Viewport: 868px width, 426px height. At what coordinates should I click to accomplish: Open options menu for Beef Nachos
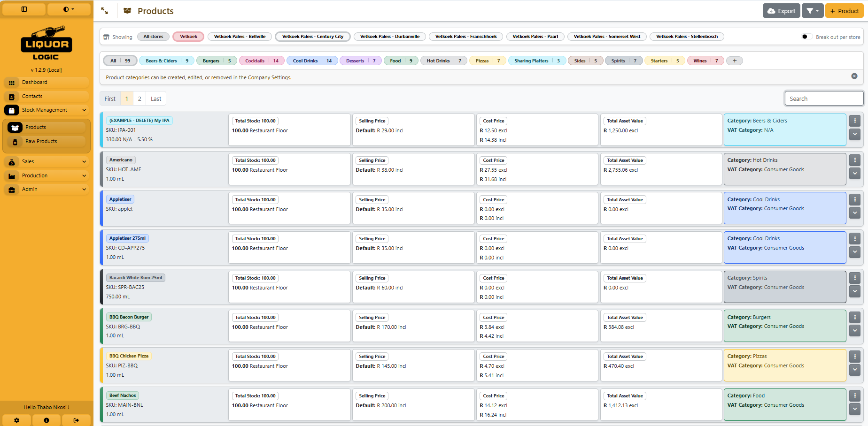(x=855, y=396)
